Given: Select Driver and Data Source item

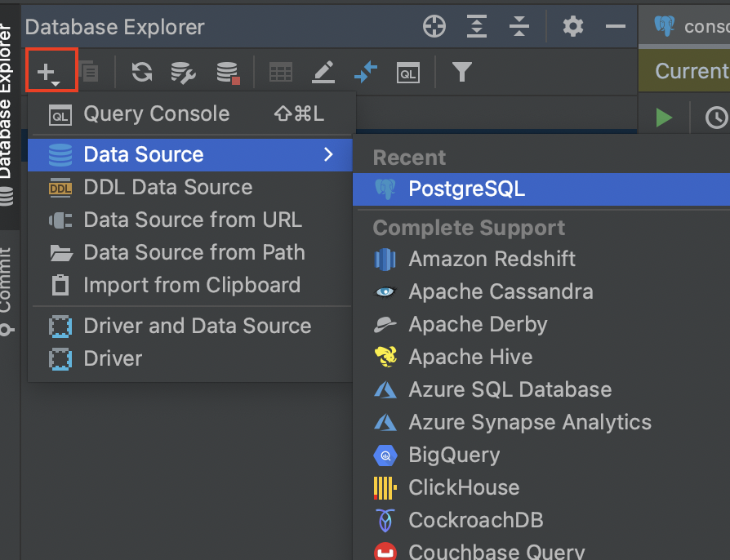Looking at the screenshot, I should [190, 327].
